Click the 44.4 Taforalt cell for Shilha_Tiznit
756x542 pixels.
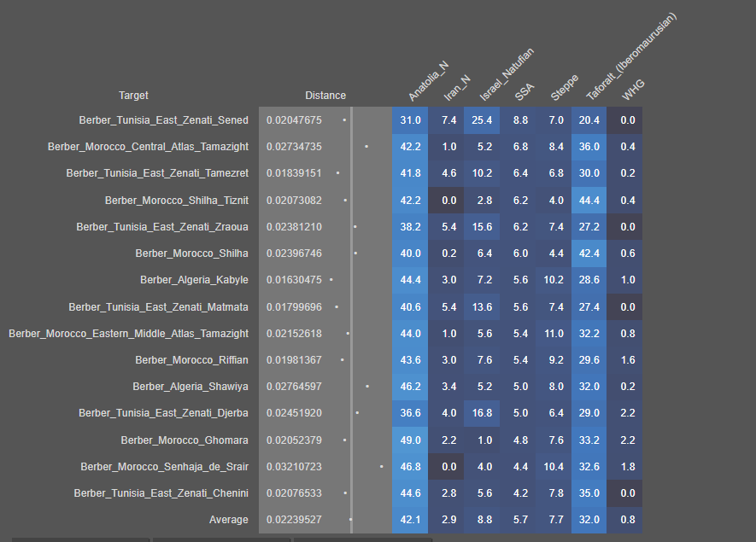coord(589,201)
